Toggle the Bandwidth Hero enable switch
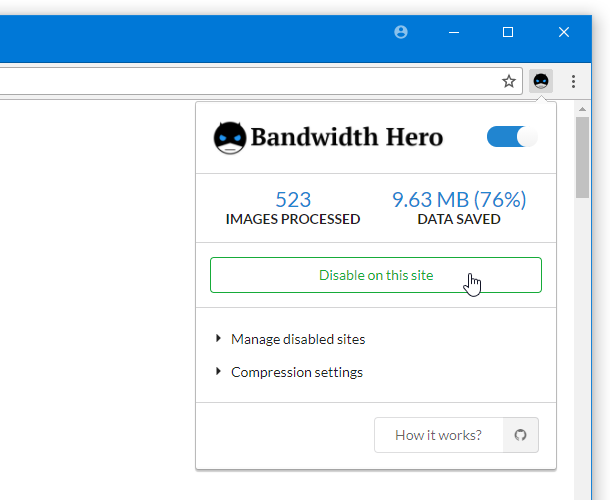 [512, 137]
